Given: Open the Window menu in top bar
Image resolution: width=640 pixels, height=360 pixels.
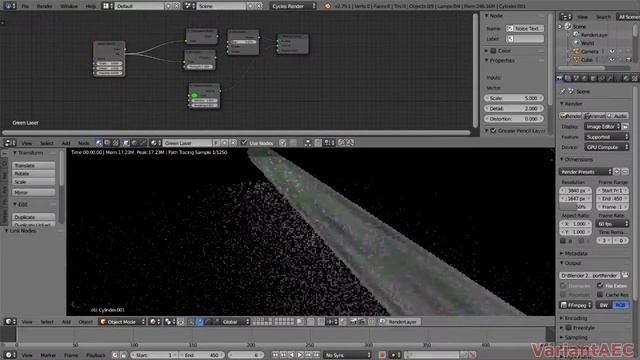Looking at the screenshot, I should [69, 6].
